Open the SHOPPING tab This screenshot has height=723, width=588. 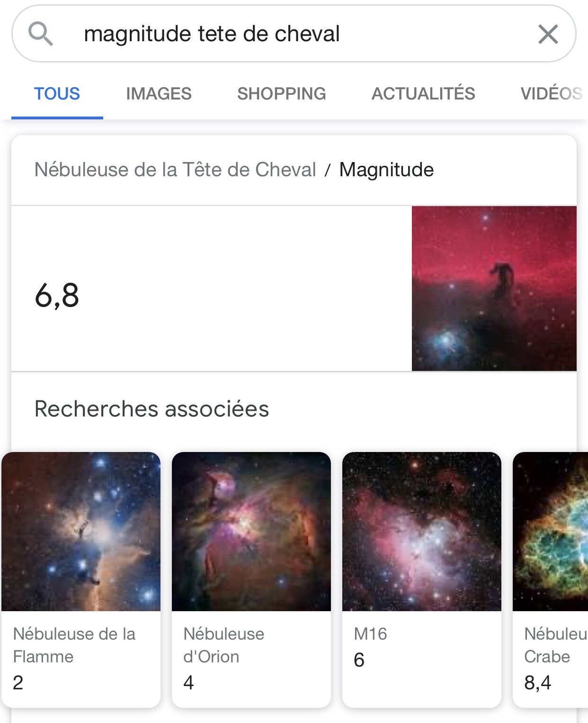coord(281,94)
